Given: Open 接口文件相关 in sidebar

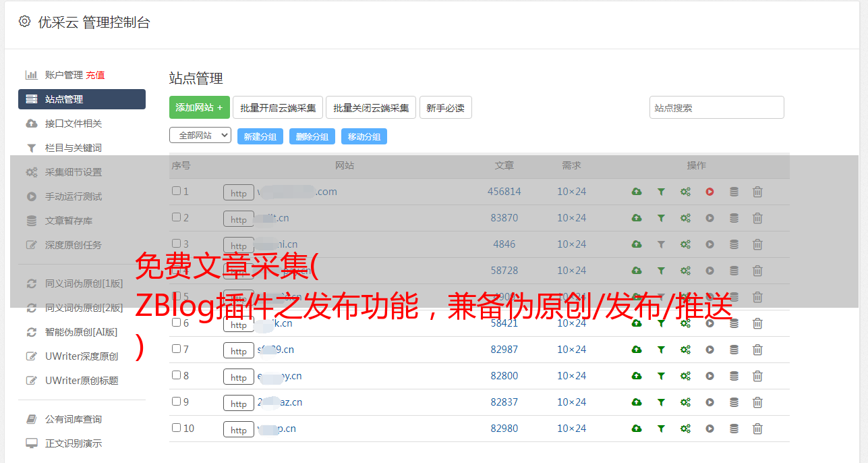Looking at the screenshot, I should click(x=74, y=124).
